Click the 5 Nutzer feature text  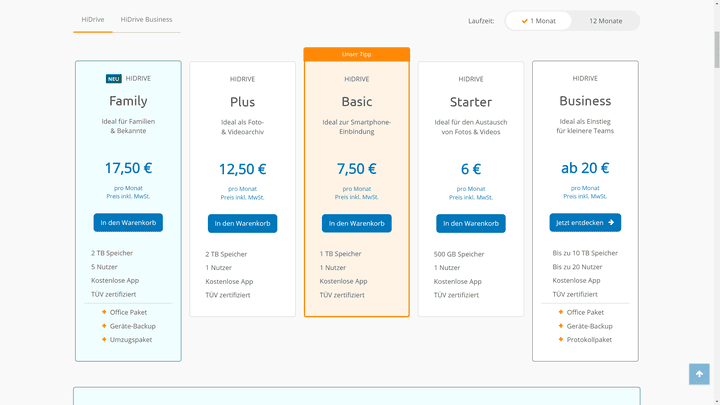[x=104, y=267]
